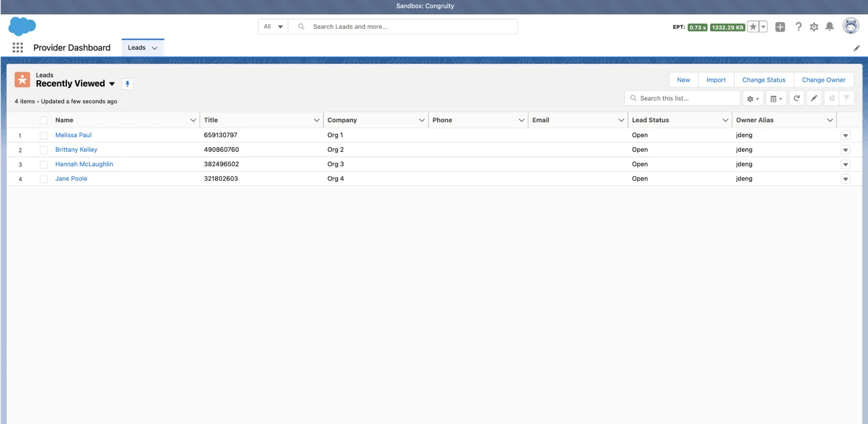Open the Setup gear icon
Screen dimensions: 868x424
(x=814, y=26)
